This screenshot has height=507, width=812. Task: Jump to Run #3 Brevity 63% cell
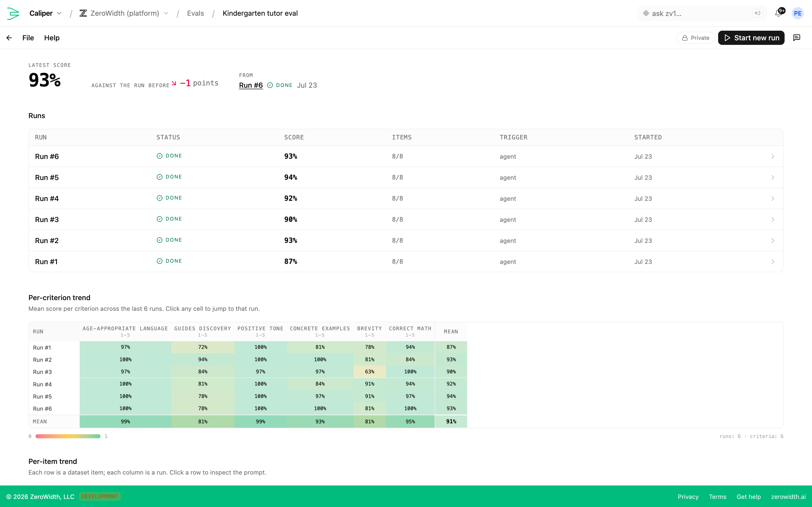pos(369,372)
